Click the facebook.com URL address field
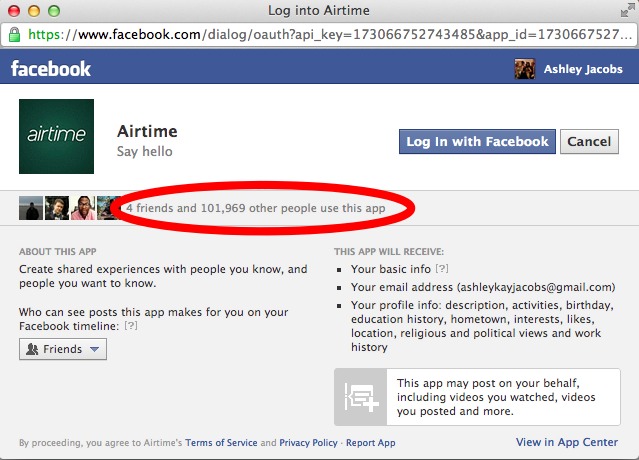This screenshot has width=639, height=460. (319, 35)
